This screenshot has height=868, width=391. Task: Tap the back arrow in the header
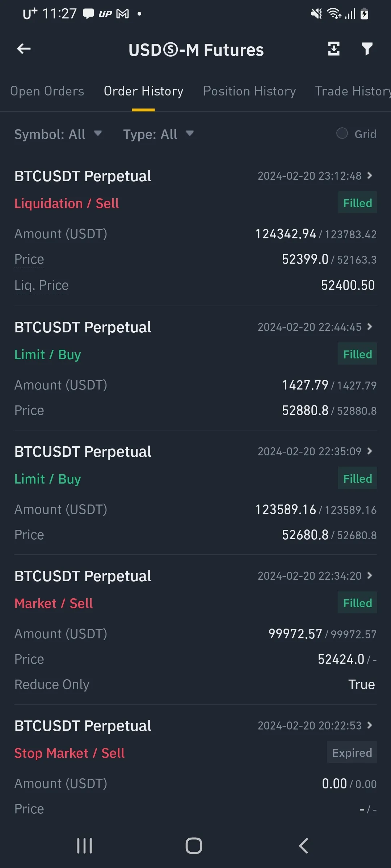point(24,49)
